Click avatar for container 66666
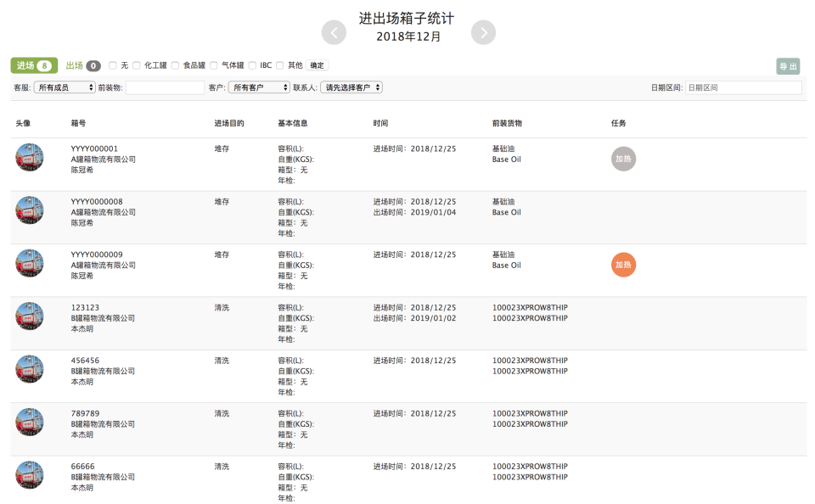Image resolution: width=815 pixels, height=504 pixels. [x=30, y=475]
